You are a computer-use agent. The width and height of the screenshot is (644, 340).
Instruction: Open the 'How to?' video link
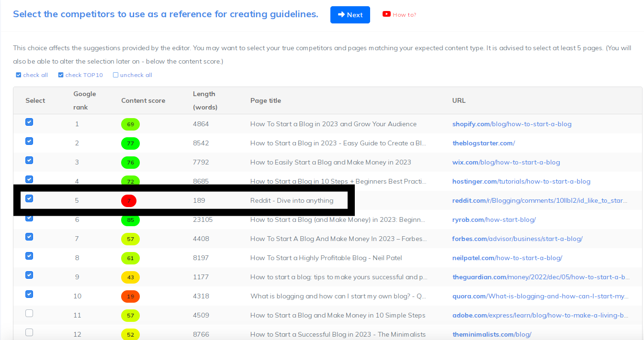(404, 15)
